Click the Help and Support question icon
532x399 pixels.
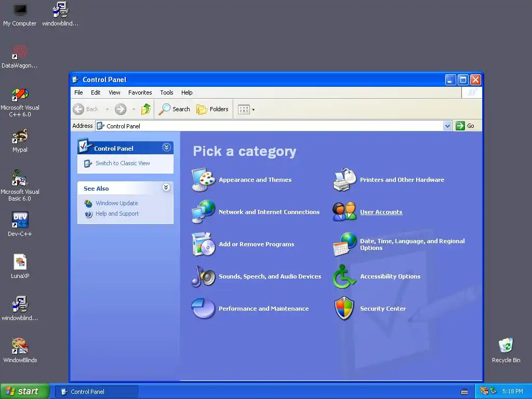click(88, 214)
